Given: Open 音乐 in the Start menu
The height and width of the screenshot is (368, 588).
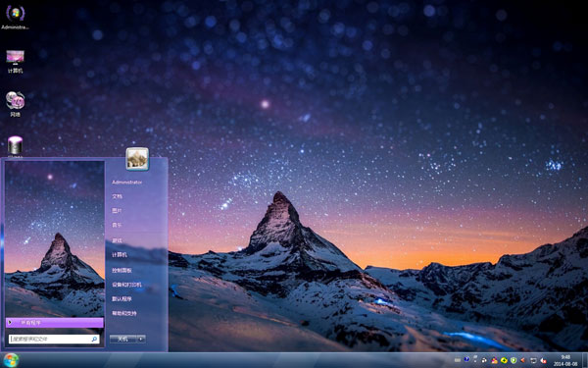Looking at the screenshot, I should click(x=117, y=225).
